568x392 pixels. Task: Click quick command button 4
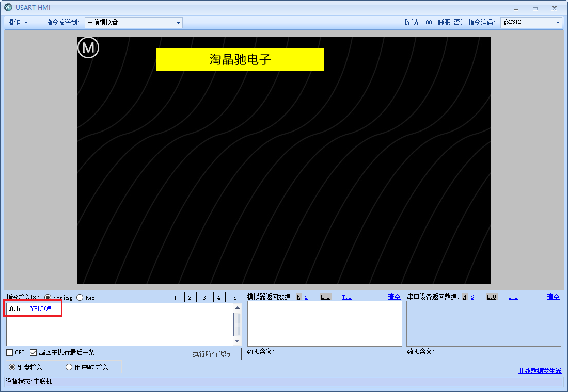pyautogui.click(x=219, y=297)
